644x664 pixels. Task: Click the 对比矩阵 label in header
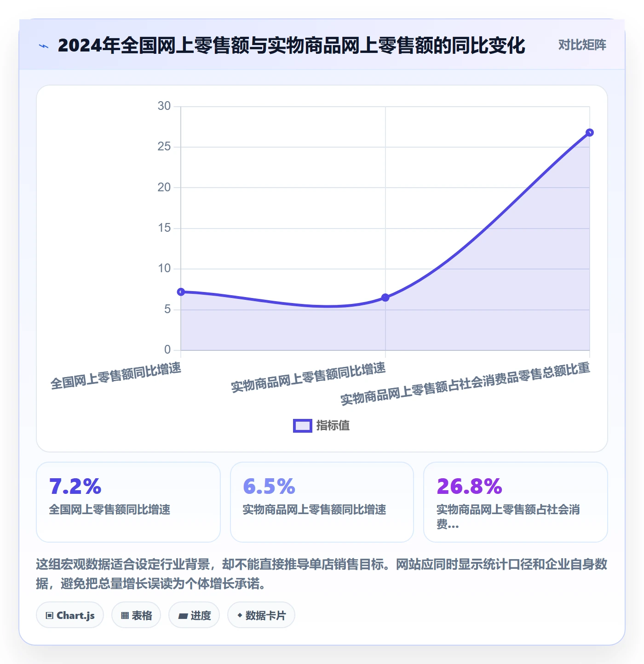pos(582,45)
